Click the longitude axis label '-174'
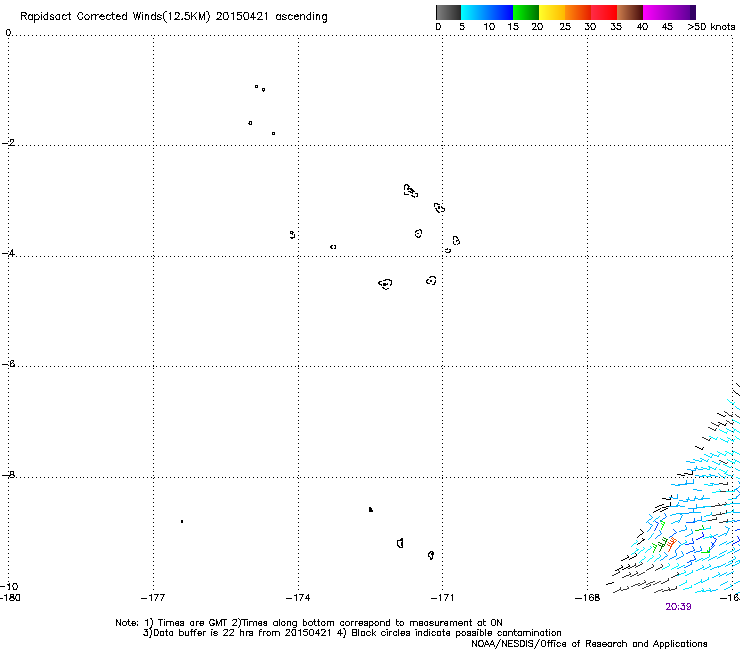740x650 pixels. pyautogui.click(x=298, y=598)
